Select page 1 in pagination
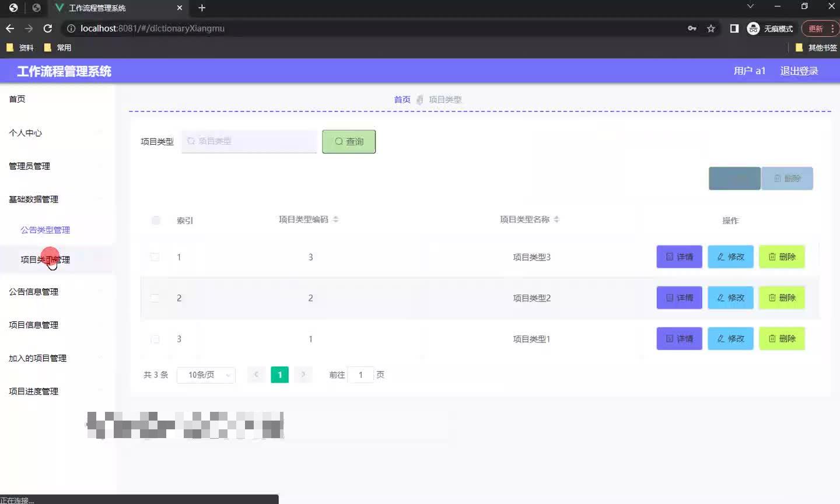This screenshot has height=504, width=840. (x=280, y=374)
